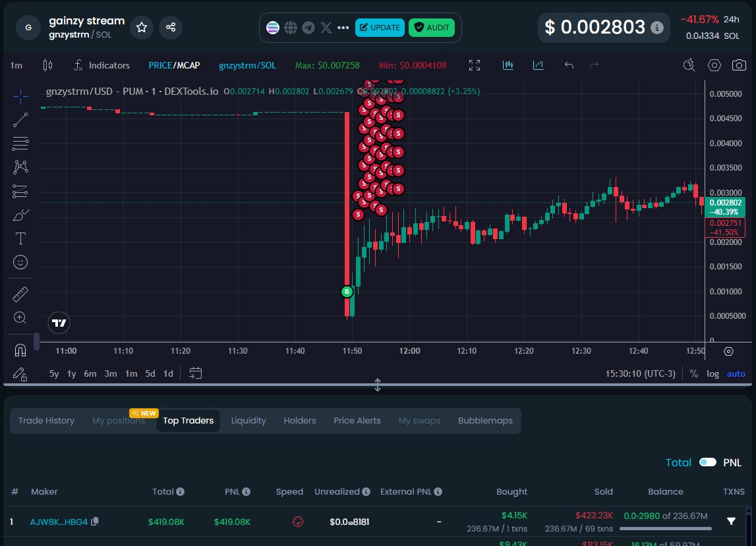Take a chart snapshot camera icon
Image resolution: width=756 pixels, height=546 pixels.
(739, 65)
